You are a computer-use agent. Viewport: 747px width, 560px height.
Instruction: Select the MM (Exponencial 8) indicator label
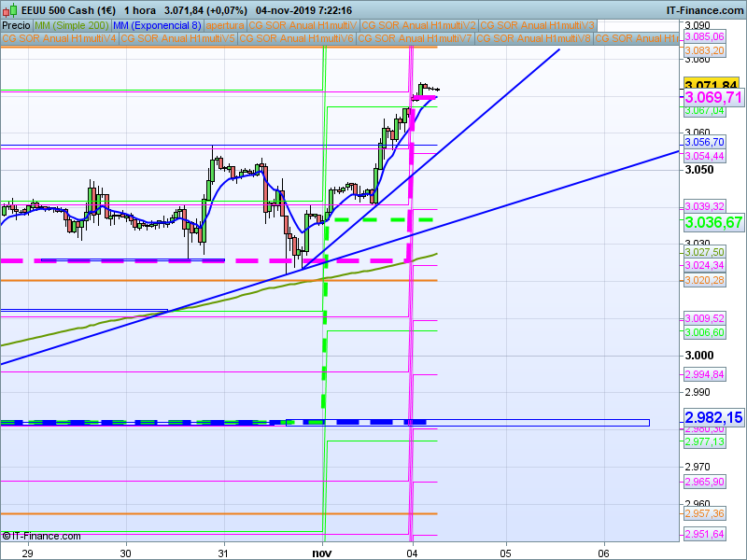pyautogui.click(x=156, y=25)
